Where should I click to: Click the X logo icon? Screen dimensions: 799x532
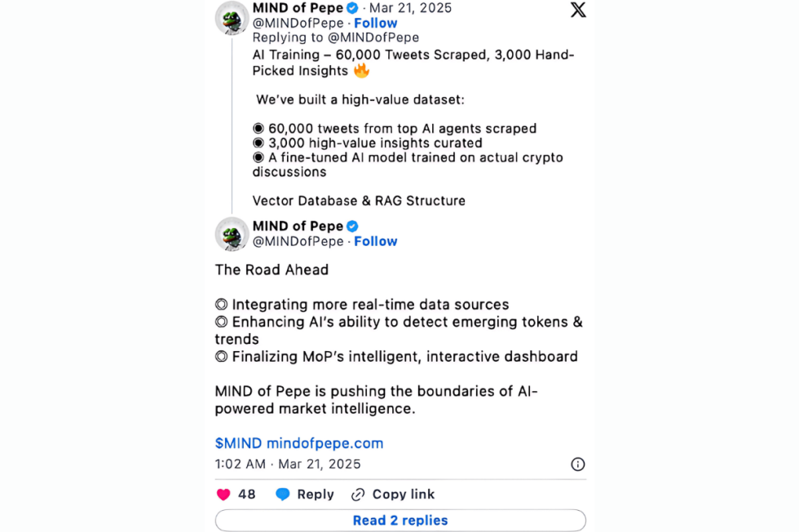click(577, 10)
